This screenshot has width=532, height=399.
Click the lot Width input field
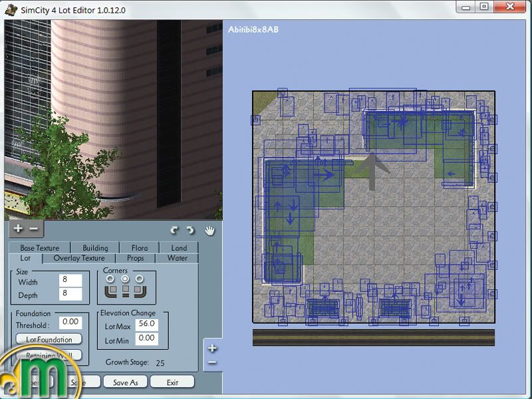tap(68, 281)
